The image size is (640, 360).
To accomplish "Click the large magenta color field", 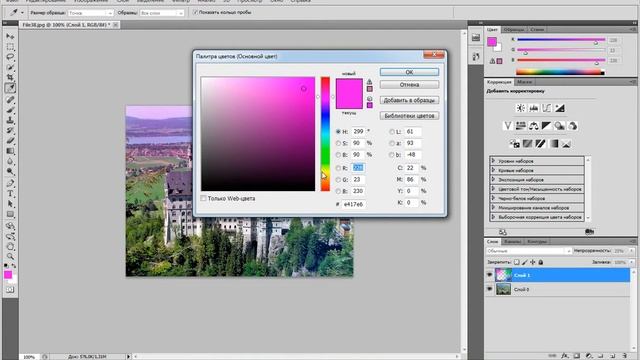I will (258, 134).
